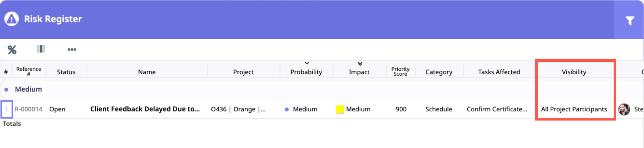644x148 pixels.
Task: Open the filter funnel icon
Action: [x=630, y=20]
